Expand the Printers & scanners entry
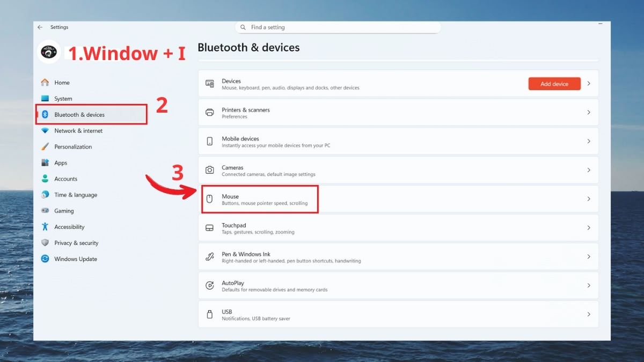 (x=589, y=112)
